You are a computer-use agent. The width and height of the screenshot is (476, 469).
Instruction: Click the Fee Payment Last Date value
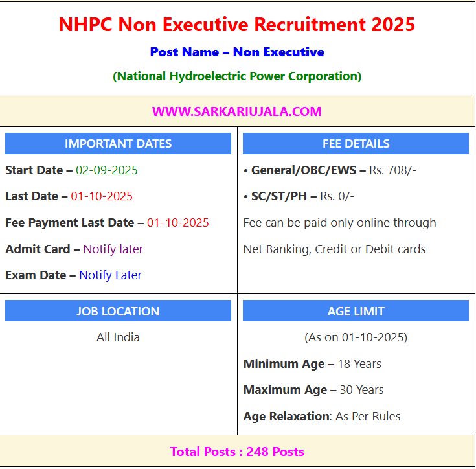tap(178, 223)
